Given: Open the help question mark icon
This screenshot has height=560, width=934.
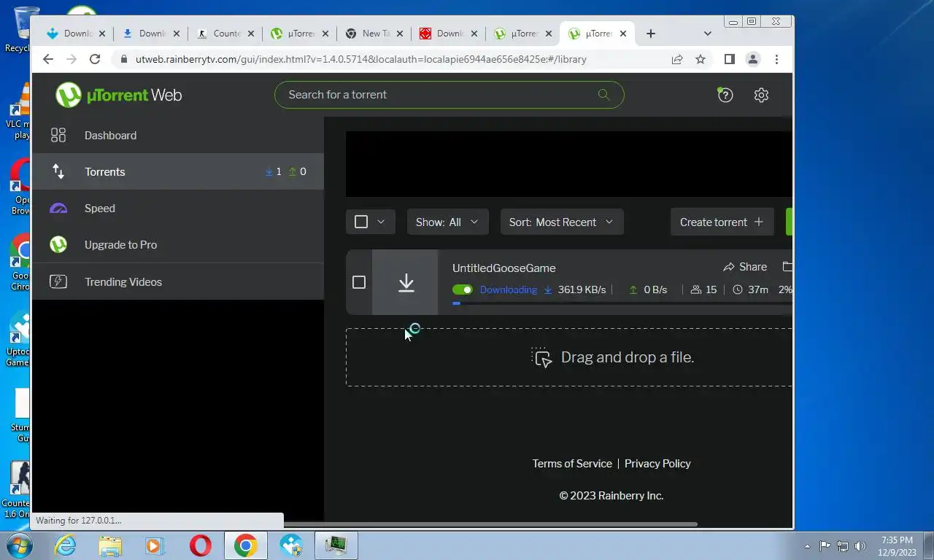Looking at the screenshot, I should point(725,95).
